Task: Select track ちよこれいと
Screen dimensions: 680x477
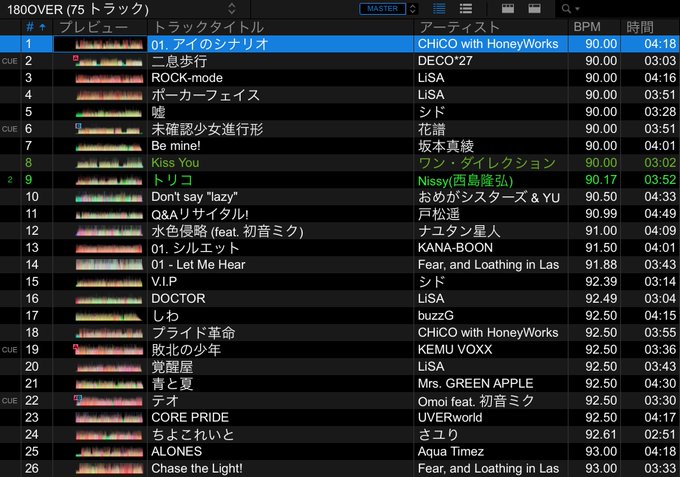Action: [193, 435]
